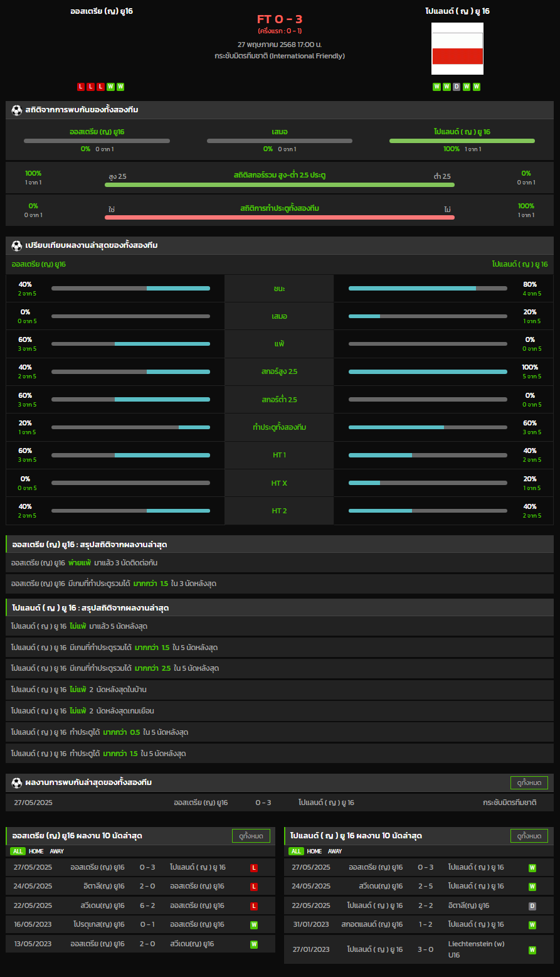Click Austria's 60% HT 1 bar
The height and width of the screenshot is (977, 560).
point(130,455)
